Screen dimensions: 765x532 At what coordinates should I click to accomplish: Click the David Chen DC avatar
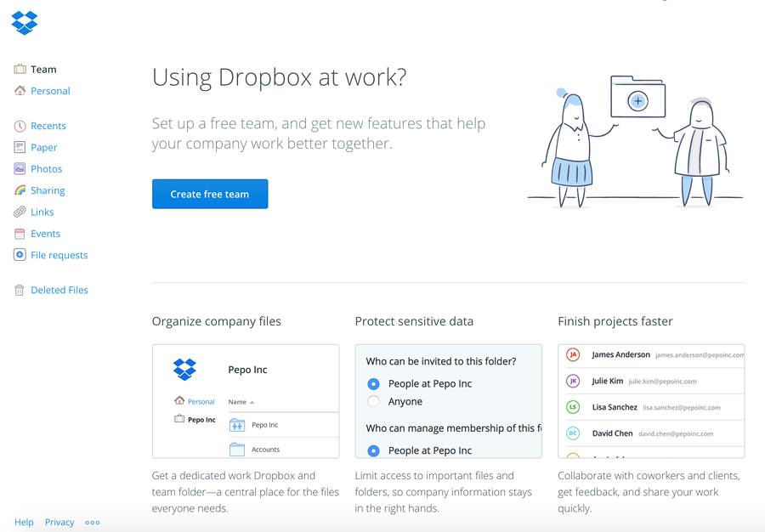pyautogui.click(x=573, y=433)
